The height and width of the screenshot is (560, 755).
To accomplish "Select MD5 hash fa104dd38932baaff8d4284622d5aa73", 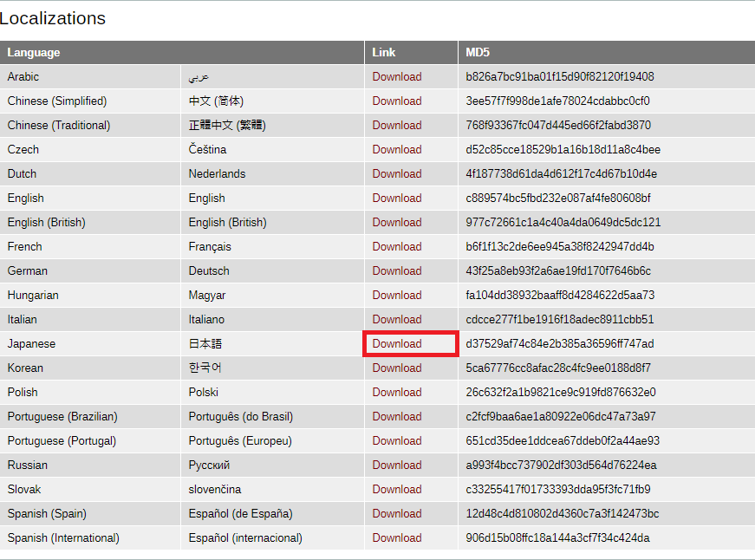I will [560, 295].
